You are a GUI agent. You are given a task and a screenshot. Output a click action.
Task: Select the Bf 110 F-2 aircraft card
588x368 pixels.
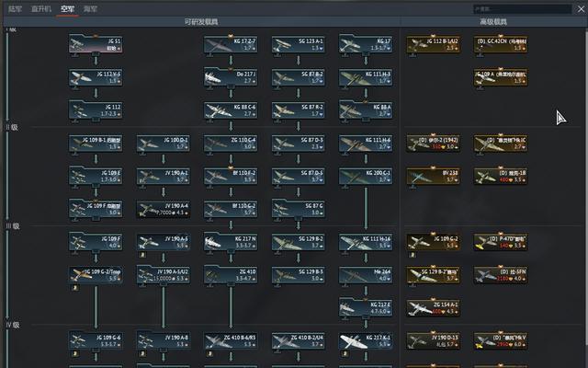coord(231,176)
